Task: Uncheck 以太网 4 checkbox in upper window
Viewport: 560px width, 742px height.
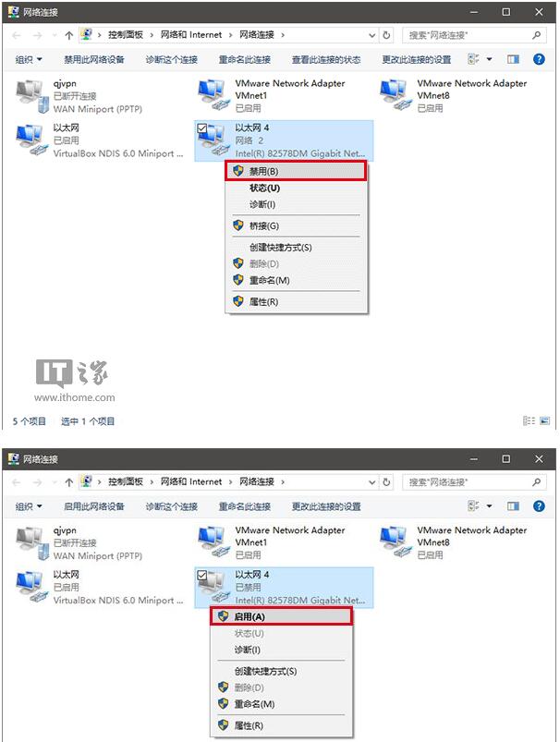Action: pos(202,128)
